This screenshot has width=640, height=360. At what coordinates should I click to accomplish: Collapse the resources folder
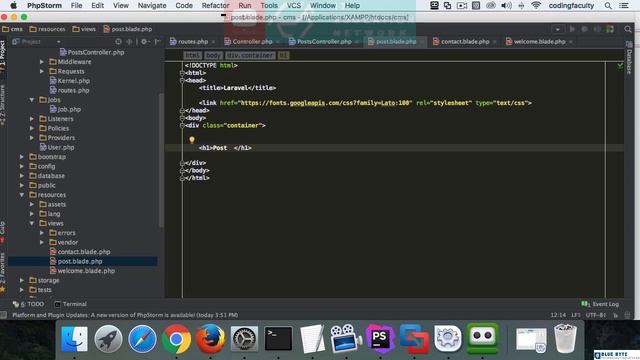(x=22, y=195)
